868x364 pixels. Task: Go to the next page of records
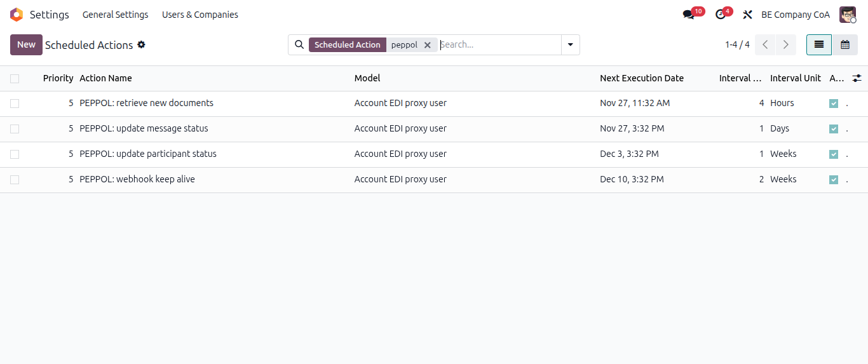click(786, 44)
